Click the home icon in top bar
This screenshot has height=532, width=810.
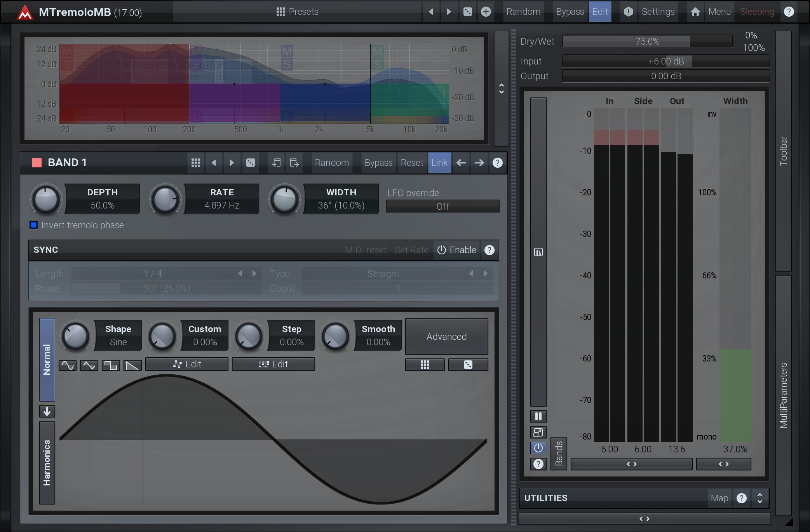[x=695, y=12]
